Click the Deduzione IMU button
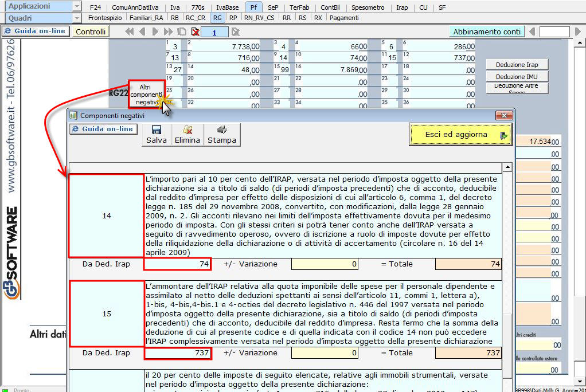Image resolution: width=586 pixels, height=392 pixels. [x=517, y=77]
